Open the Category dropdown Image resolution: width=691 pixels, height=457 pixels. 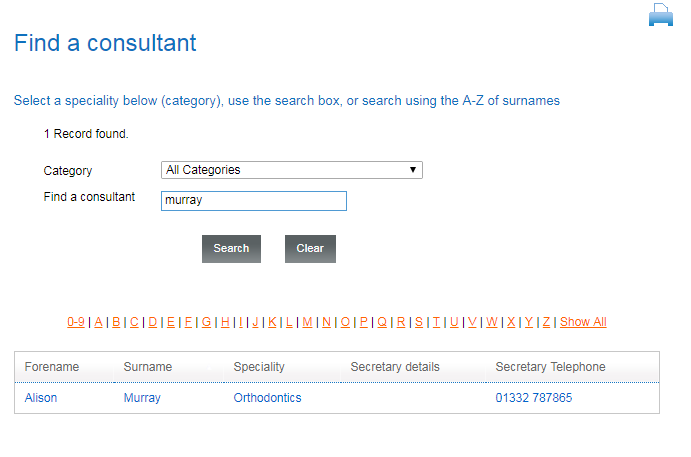click(292, 170)
